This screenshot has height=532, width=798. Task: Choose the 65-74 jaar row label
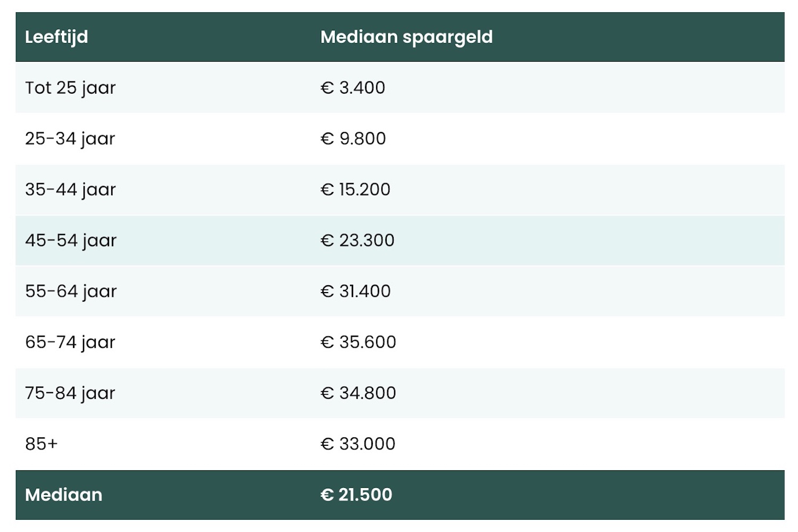point(70,342)
